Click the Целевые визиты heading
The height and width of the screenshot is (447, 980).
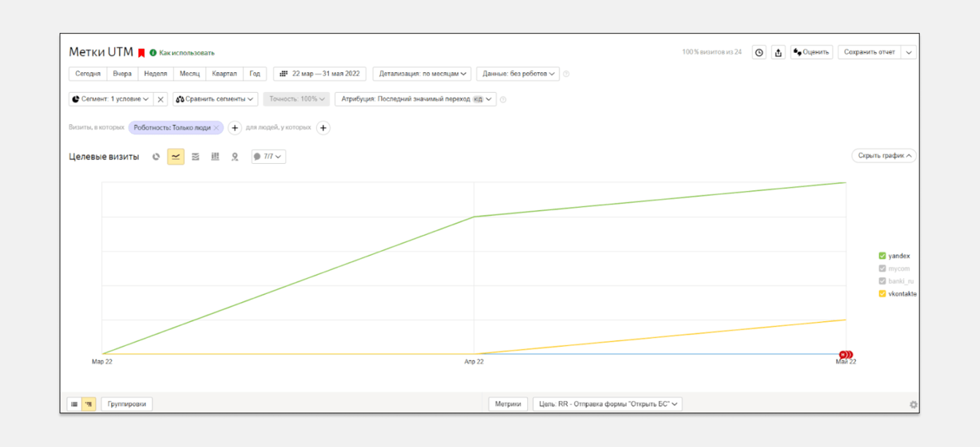(104, 157)
